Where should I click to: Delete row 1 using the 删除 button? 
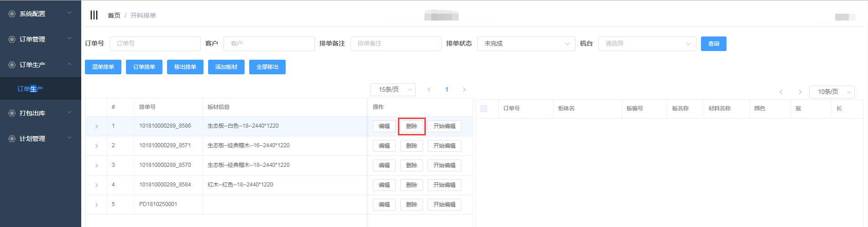[412, 126]
